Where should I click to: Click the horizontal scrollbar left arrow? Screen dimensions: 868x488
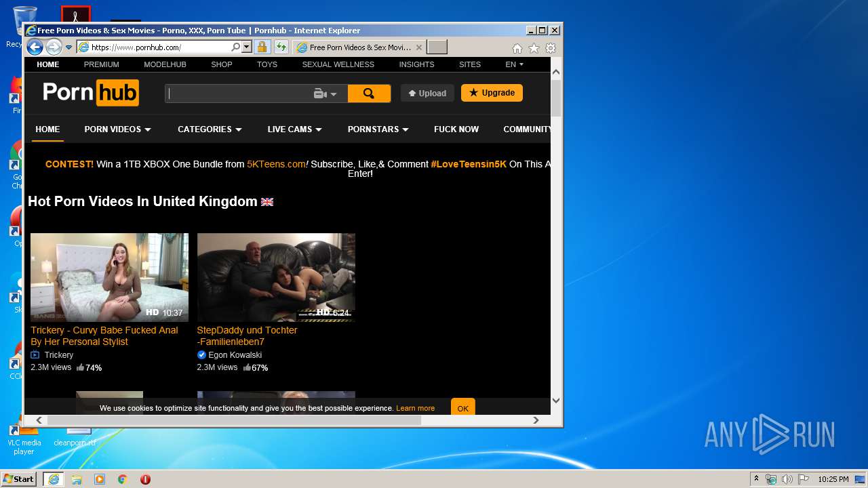click(39, 420)
